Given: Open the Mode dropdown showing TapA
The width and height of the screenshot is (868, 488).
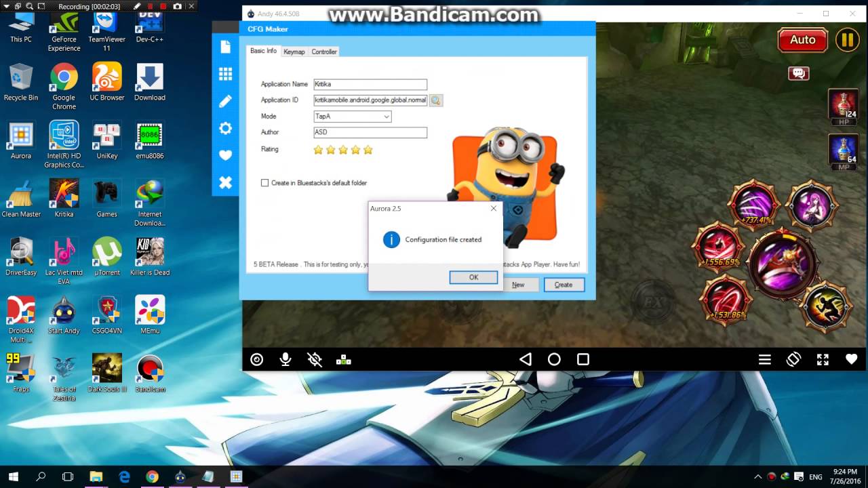Looking at the screenshot, I should [353, 117].
